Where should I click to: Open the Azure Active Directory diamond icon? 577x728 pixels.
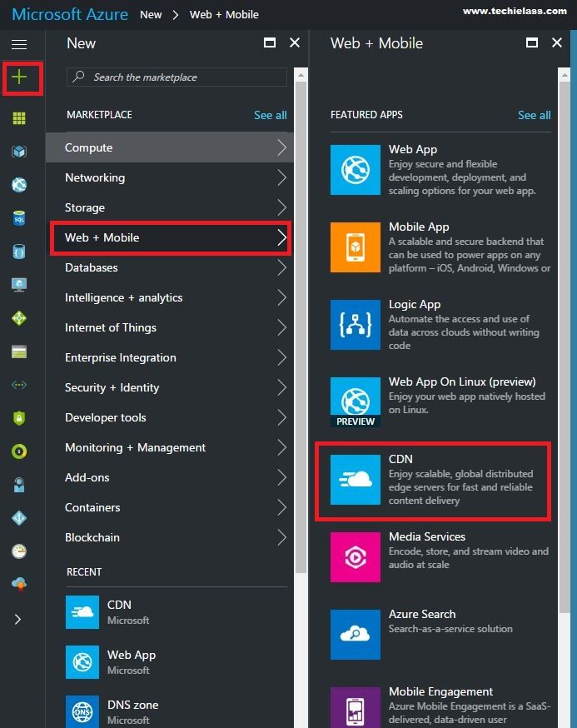(19, 518)
